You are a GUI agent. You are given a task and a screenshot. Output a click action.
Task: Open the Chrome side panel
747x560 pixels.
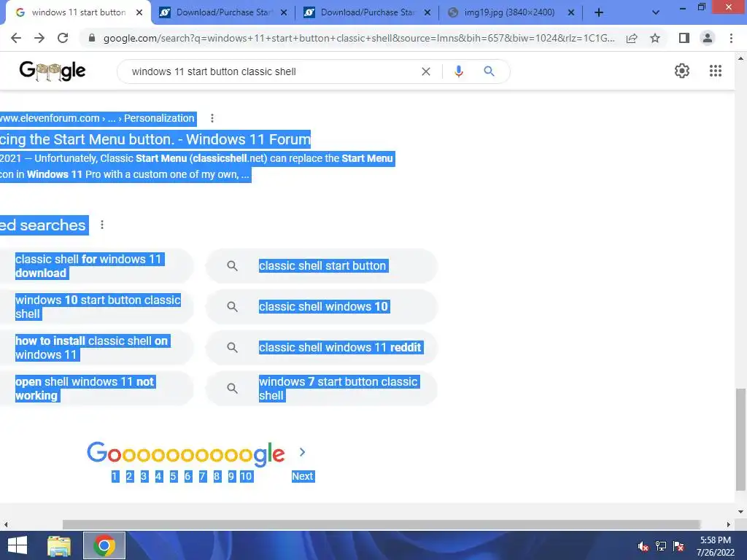pos(684,38)
